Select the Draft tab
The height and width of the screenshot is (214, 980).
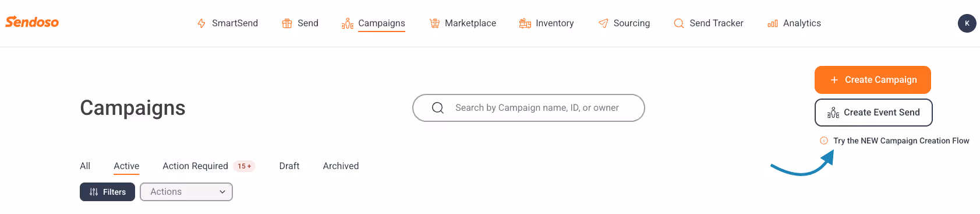289,166
